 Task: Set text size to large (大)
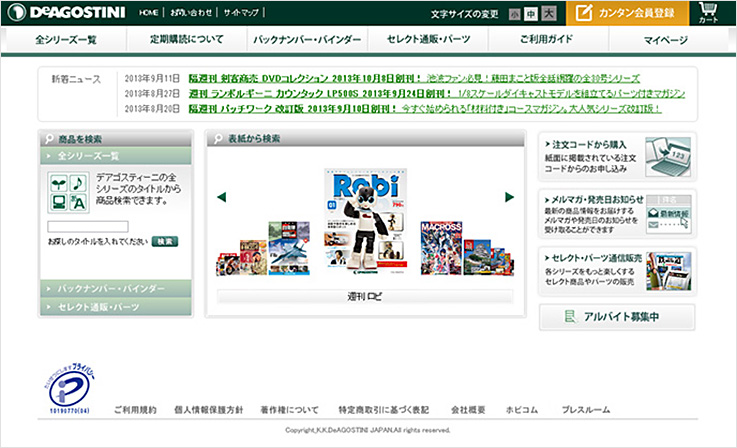coord(548,14)
